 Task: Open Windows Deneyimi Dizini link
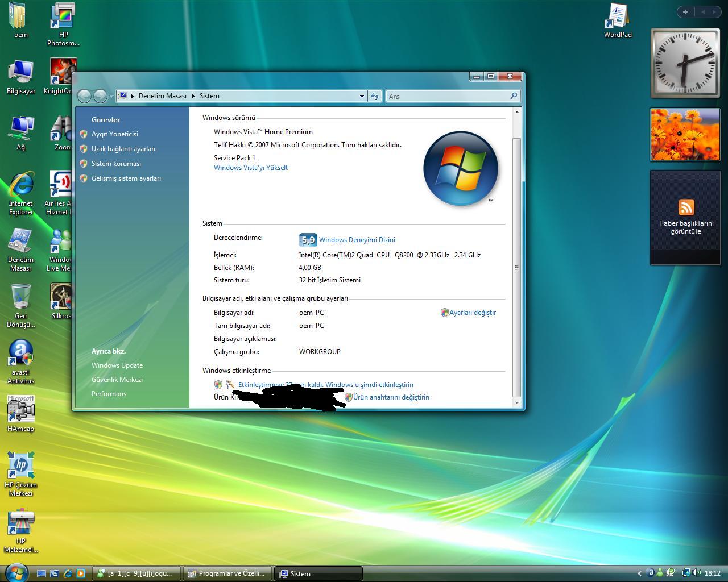click(x=357, y=240)
